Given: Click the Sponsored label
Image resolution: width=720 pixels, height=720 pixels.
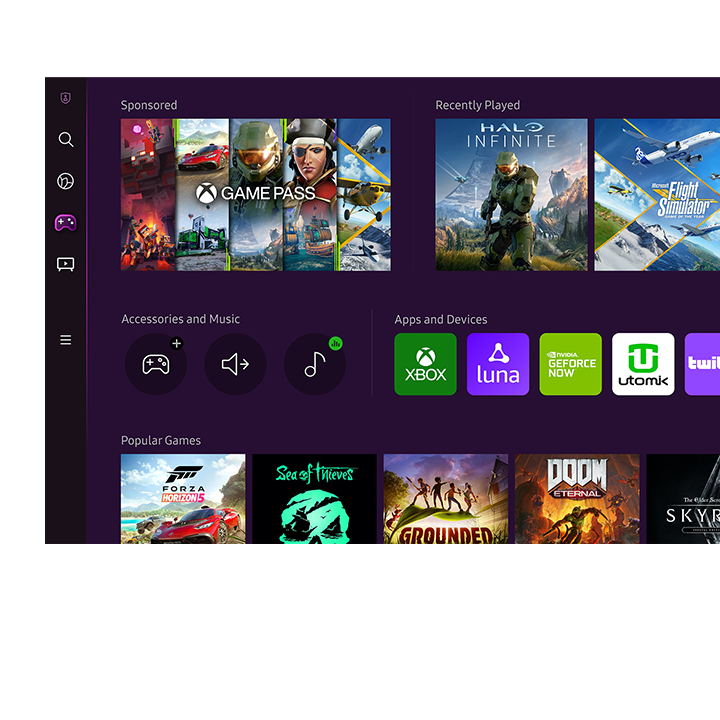Looking at the screenshot, I should pyautogui.click(x=149, y=106).
